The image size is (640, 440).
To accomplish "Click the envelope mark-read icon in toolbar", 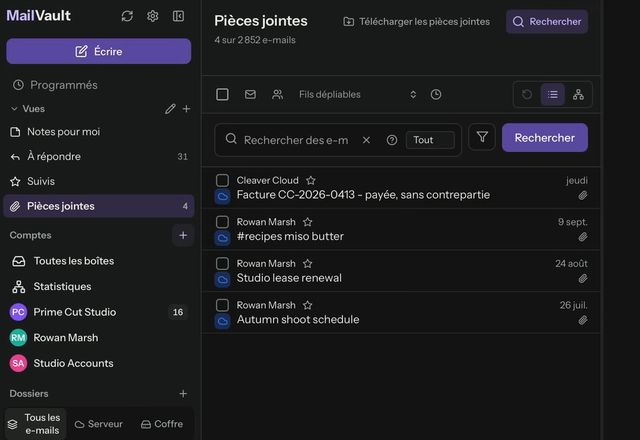I will click(250, 94).
